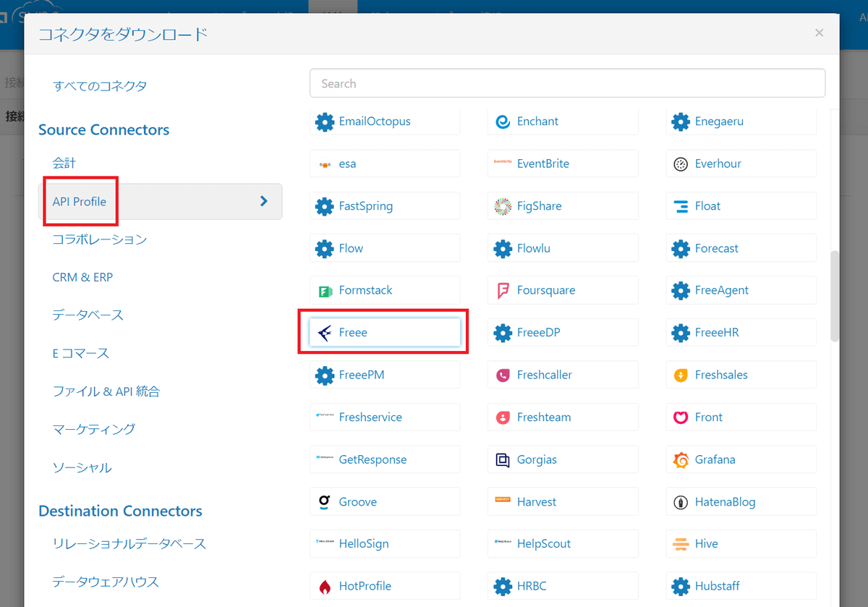Click the Float logo icon
The height and width of the screenshot is (607, 868).
point(681,206)
